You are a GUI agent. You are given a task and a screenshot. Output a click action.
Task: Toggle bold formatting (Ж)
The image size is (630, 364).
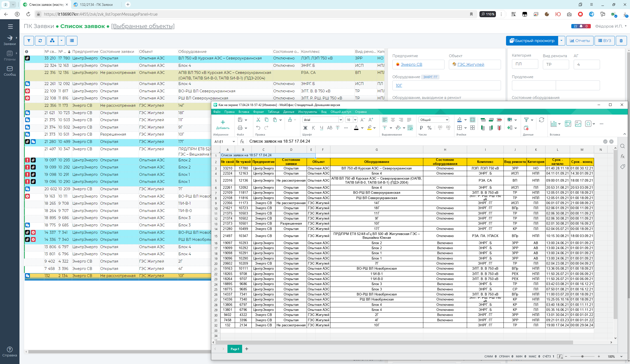pyautogui.click(x=305, y=128)
